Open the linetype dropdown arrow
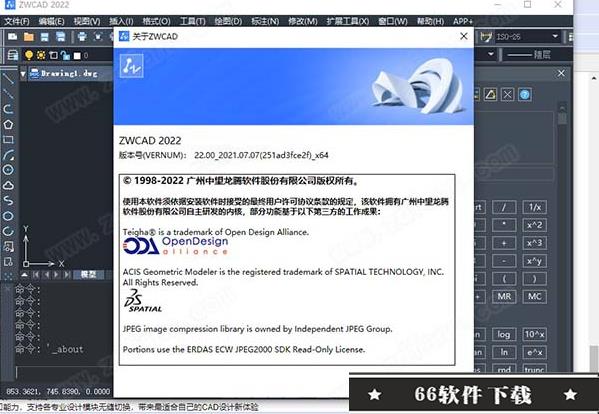Image resolution: width=599 pixels, height=414 pixels. click(491, 54)
